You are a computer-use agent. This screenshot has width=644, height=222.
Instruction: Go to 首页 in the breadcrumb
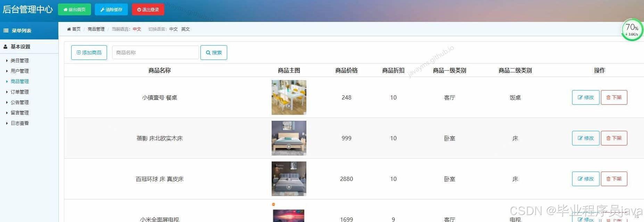(x=76, y=29)
